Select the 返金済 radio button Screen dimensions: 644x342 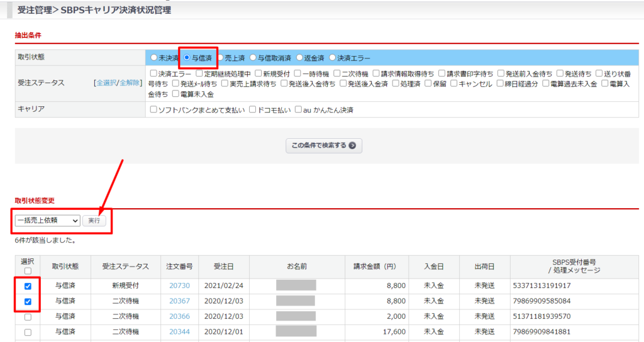point(299,58)
